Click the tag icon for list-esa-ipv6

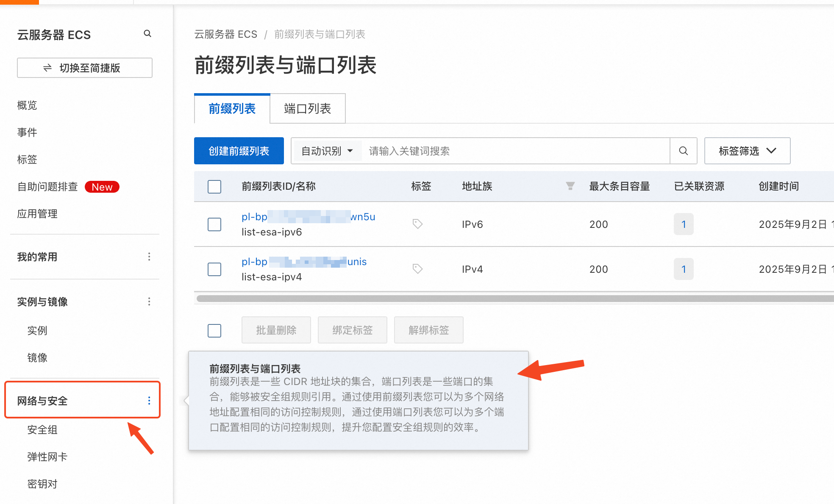pos(417,224)
